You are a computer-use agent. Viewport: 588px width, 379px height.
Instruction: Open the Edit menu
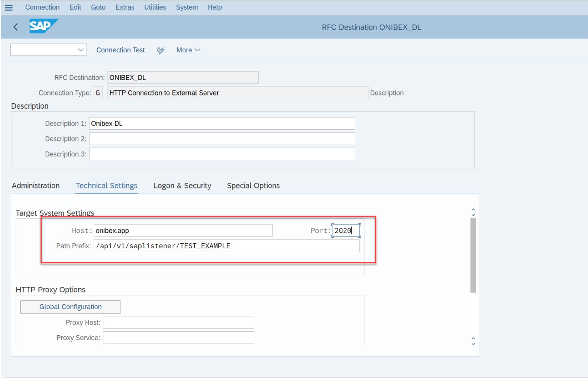(x=75, y=7)
